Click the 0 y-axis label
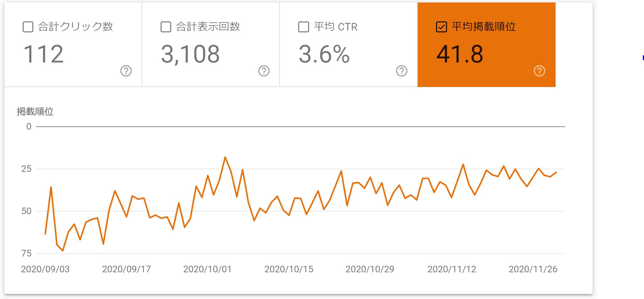Screen dimensions: 644x299 point(29,127)
